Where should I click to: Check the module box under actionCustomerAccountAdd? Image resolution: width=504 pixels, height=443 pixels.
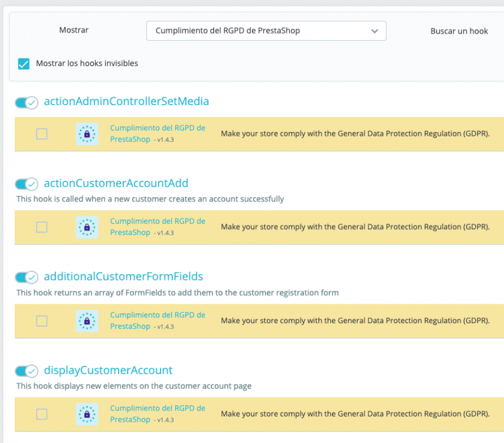pos(42,227)
